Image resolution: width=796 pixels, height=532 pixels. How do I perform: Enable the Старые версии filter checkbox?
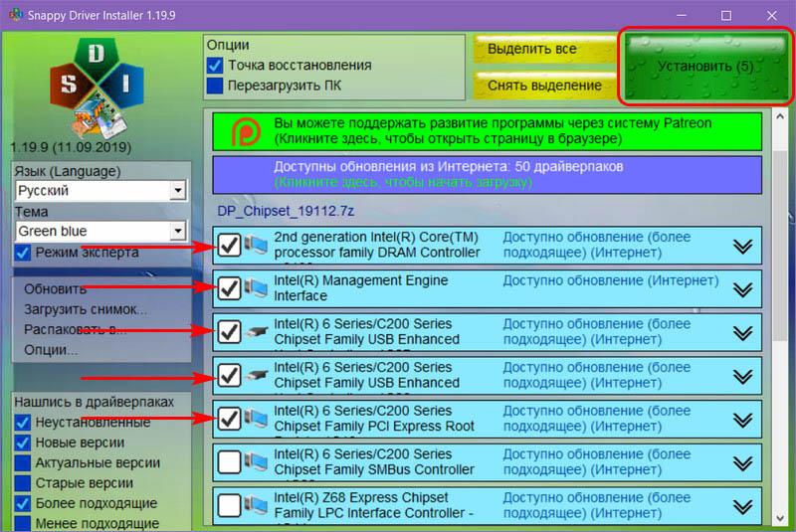pos(23,483)
